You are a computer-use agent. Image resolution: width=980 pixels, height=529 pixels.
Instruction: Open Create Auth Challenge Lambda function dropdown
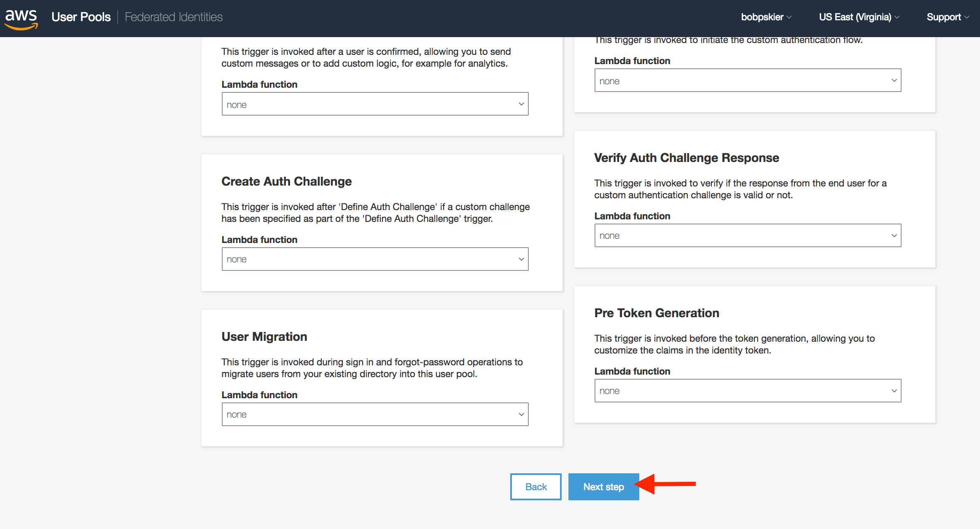point(375,259)
